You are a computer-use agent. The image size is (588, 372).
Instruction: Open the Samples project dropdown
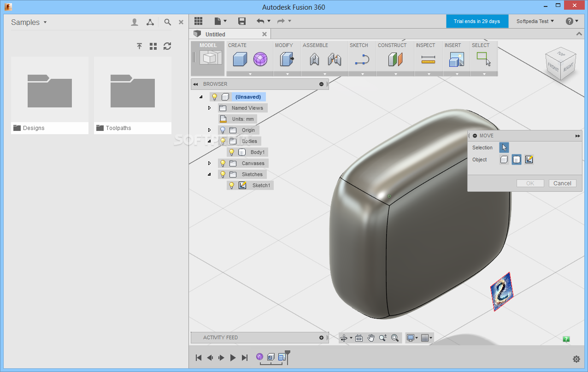coord(29,22)
